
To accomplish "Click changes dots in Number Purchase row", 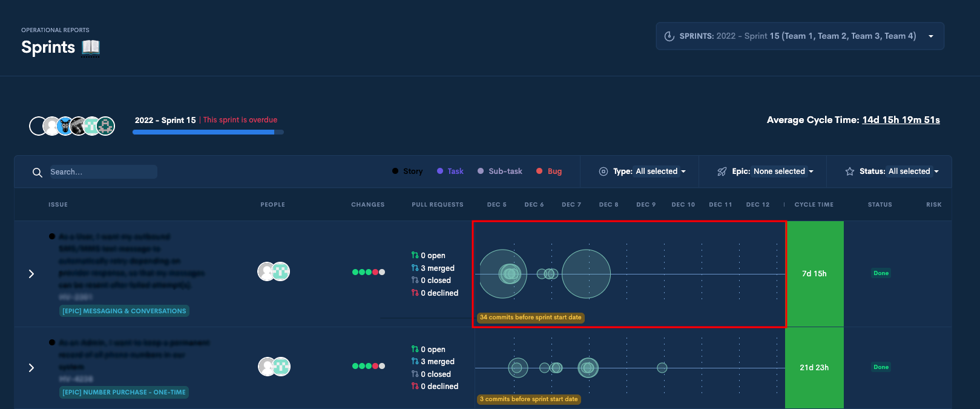I will pyautogui.click(x=369, y=366).
